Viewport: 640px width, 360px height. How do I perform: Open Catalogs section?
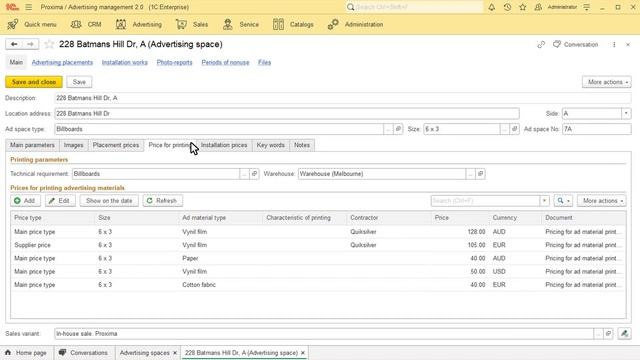point(293,24)
